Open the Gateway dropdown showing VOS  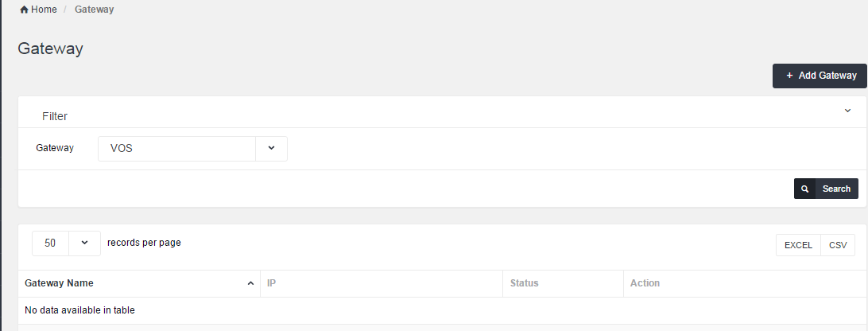point(176,148)
